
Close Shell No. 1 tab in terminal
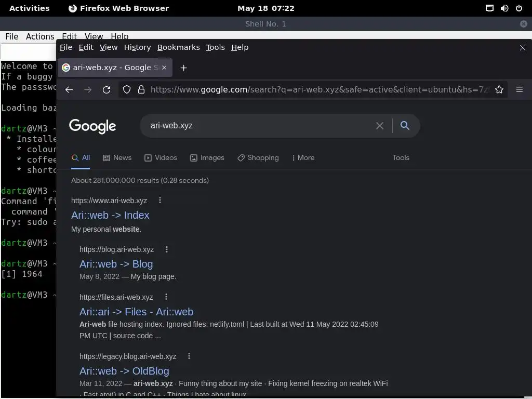(524, 24)
